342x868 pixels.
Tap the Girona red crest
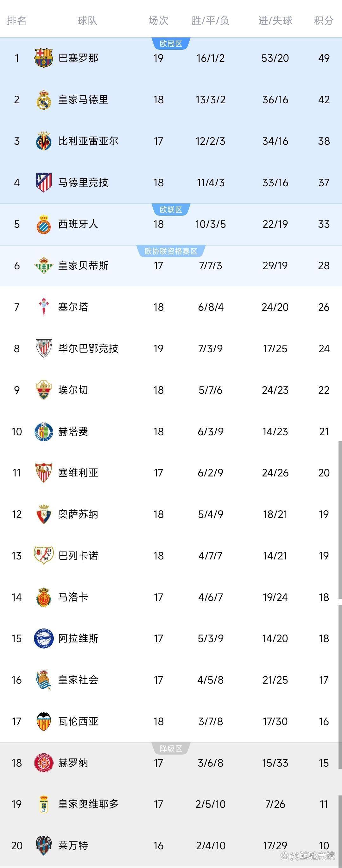(x=43, y=763)
